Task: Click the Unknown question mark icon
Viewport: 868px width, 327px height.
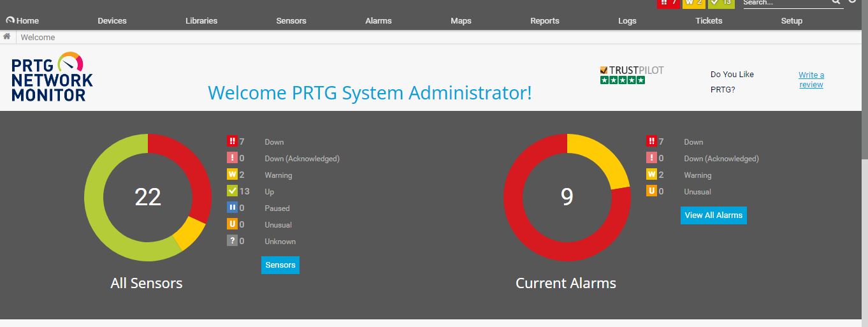Action: (232, 241)
